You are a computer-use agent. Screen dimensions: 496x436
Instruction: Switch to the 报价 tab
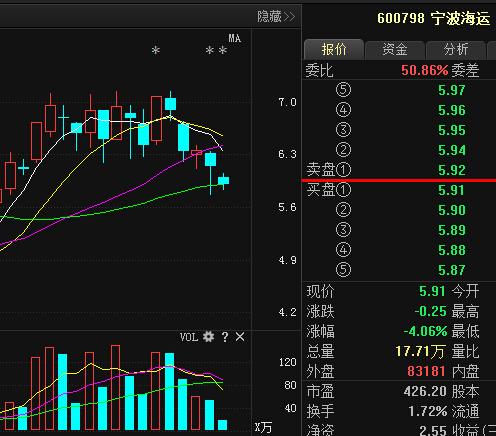[x=334, y=49]
